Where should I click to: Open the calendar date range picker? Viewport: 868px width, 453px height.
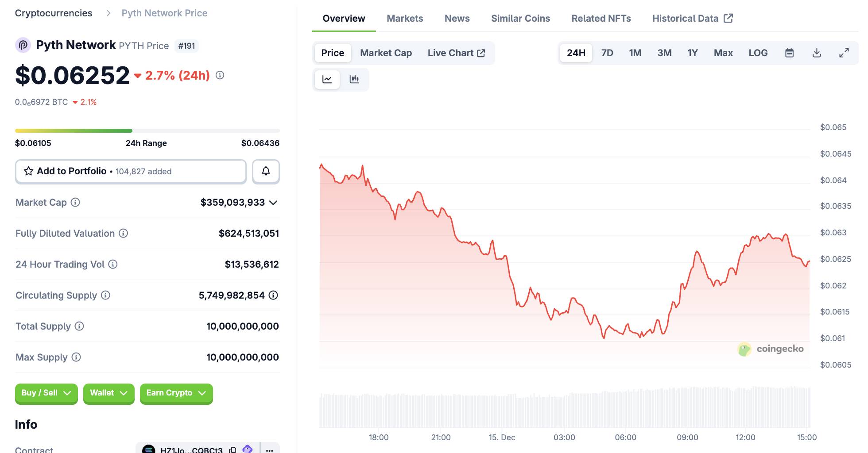coord(789,53)
